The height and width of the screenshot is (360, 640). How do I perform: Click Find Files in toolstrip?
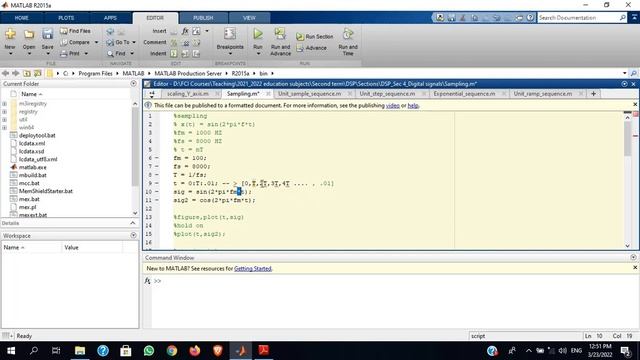point(76,31)
